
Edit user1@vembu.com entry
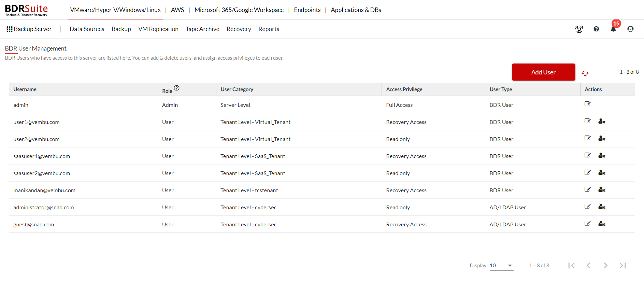[587, 121]
